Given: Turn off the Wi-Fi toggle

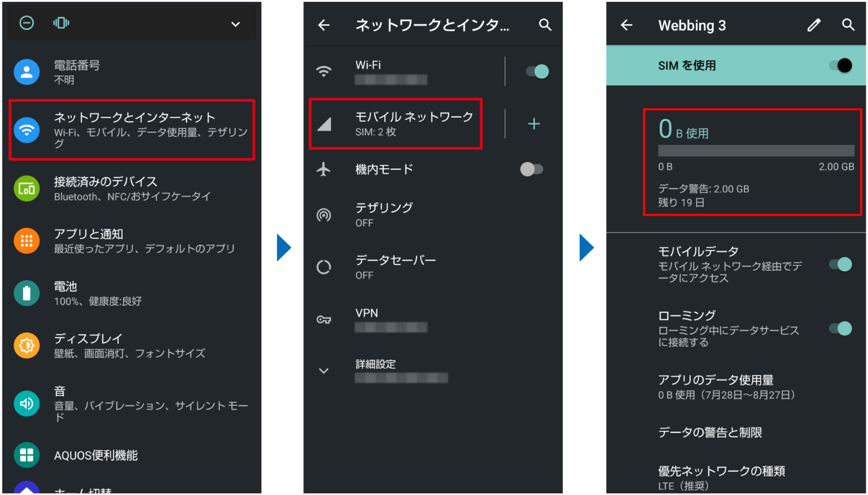Looking at the screenshot, I should (x=537, y=71).
